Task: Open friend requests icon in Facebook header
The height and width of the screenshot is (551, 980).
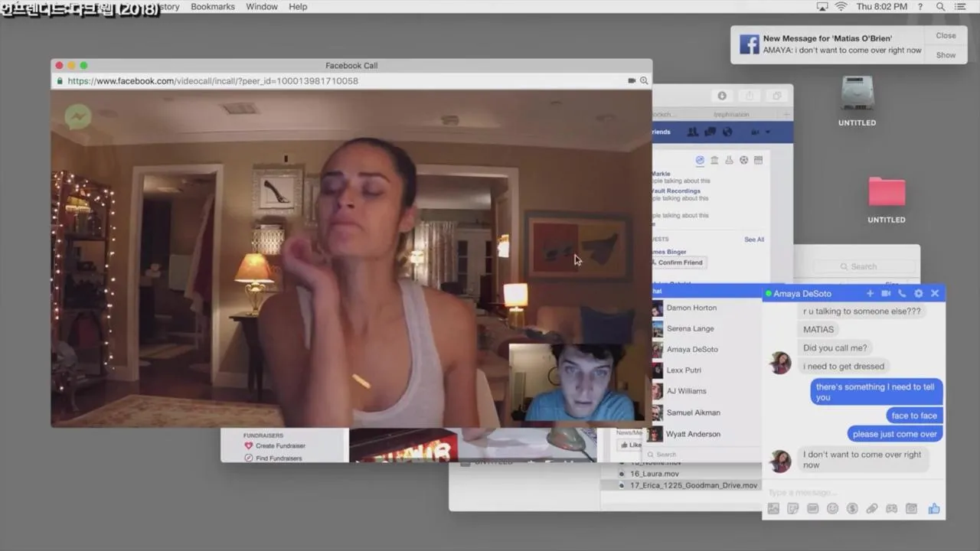Action: pyautogui.click(x=693, y=132)
